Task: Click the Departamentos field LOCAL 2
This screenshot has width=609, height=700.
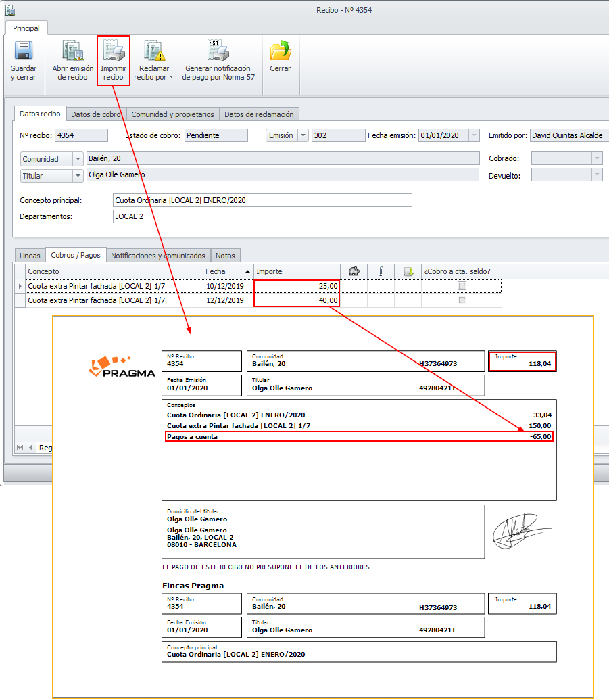Action: [x=262, y=216]
